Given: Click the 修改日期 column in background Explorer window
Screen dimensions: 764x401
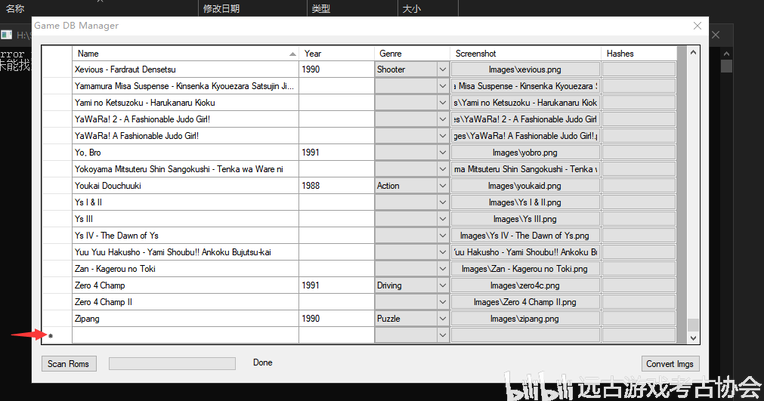Looking at the screenshot, I should click(221, 8).
